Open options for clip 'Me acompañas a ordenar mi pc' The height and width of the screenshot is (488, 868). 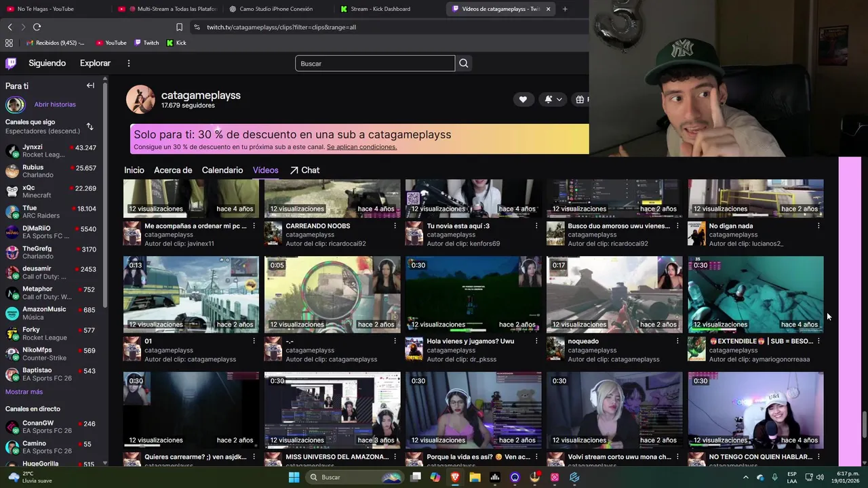tap(254, 226)
